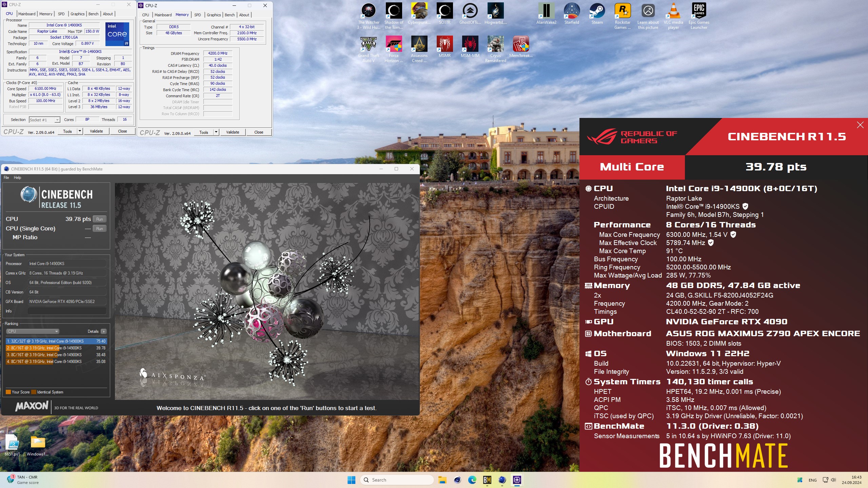Open MemTweak desktop shortcut

(x=521, y=47)
